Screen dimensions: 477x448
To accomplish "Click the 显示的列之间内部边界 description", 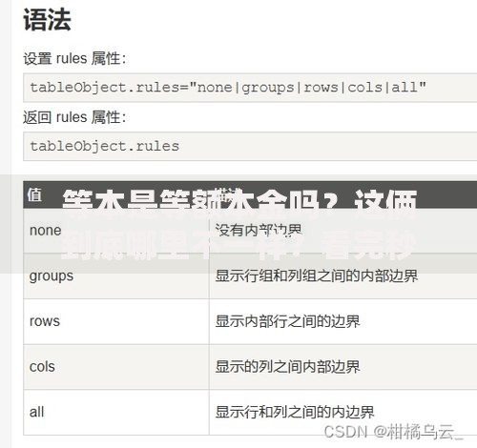I will (x=287, y=367).
